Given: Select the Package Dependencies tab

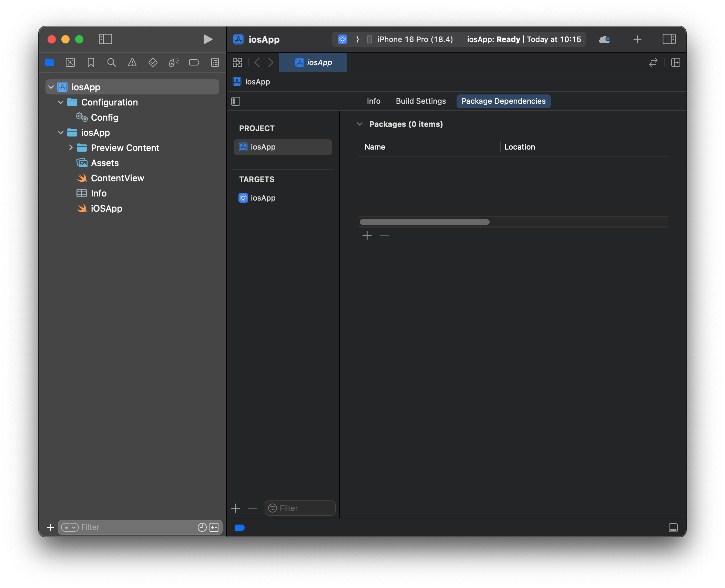Looking at the screenshot, I should [x=503, y=101].
